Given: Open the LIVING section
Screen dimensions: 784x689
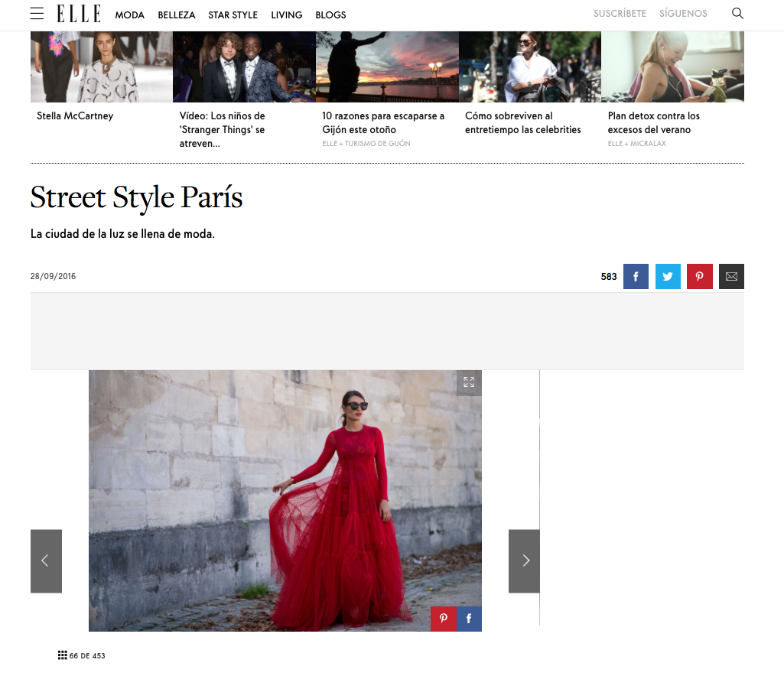Looking at the screenshot, I should (287, 15).
